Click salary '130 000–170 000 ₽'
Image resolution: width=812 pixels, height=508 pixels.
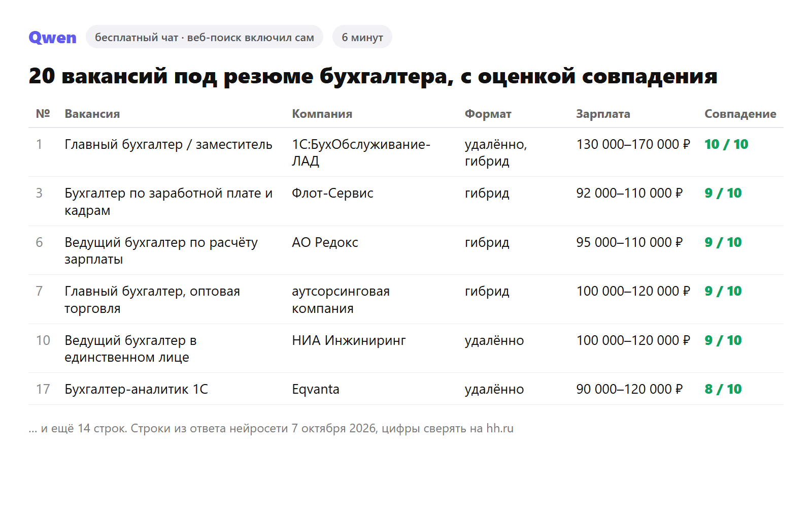tap(633, 144)
